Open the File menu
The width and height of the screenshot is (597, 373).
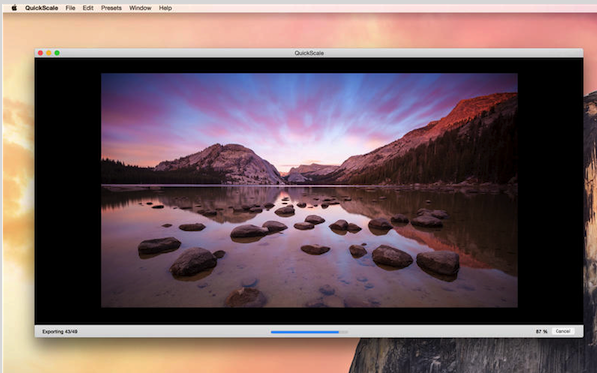pos(70,8)
